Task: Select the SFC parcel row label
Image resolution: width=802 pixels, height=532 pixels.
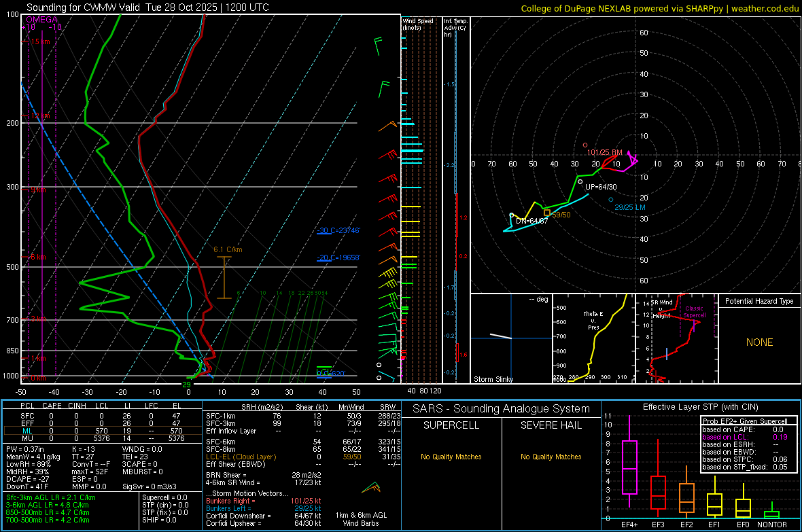Action: (27, 416)
